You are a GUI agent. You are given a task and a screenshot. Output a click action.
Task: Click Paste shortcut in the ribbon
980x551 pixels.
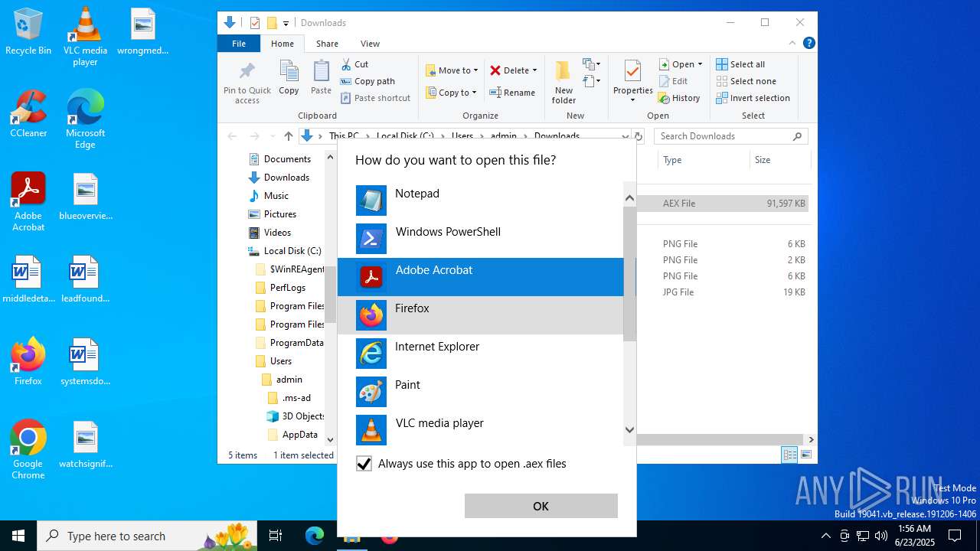[375, 98]
